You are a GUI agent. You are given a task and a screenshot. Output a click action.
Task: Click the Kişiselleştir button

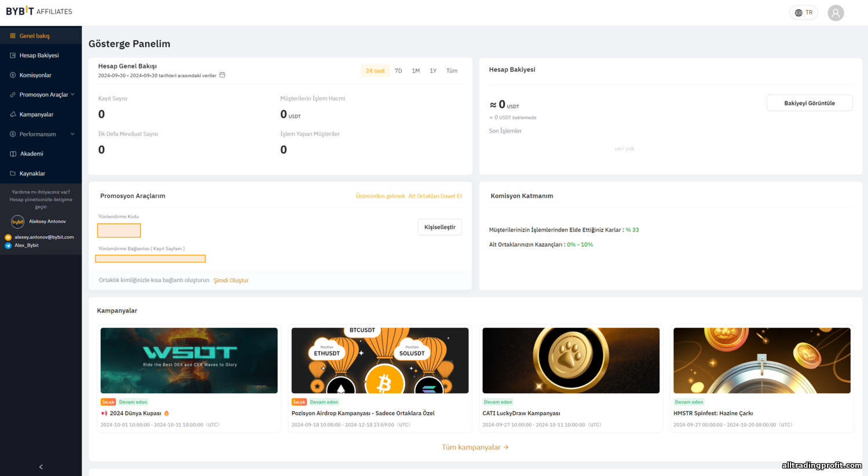coord(440,227)
